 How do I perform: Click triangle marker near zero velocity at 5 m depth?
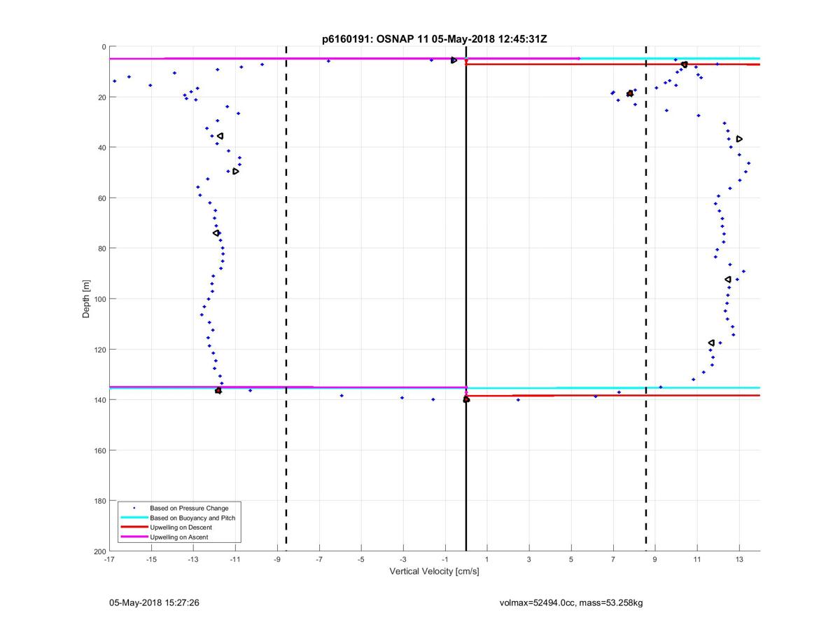(x=454, y=60)
